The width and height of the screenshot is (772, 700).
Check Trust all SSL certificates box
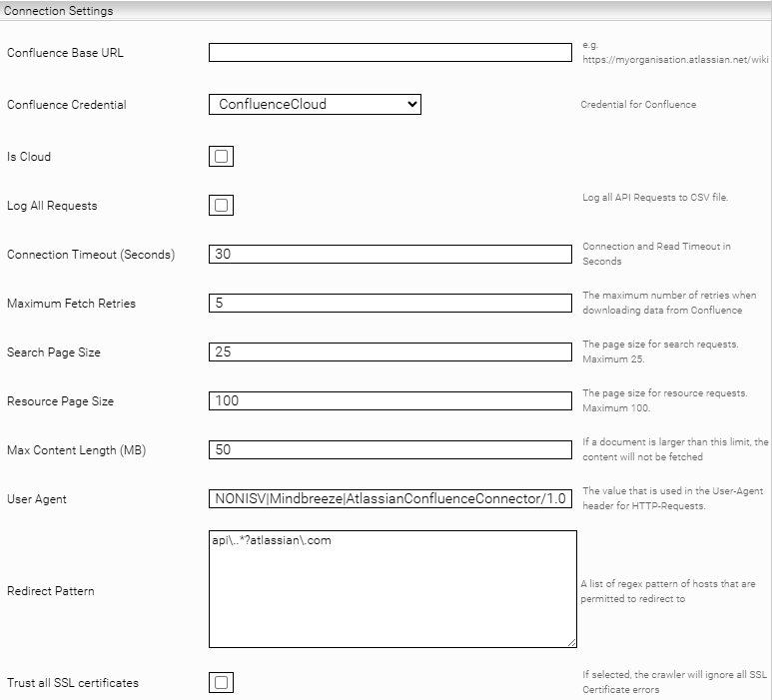221,683
